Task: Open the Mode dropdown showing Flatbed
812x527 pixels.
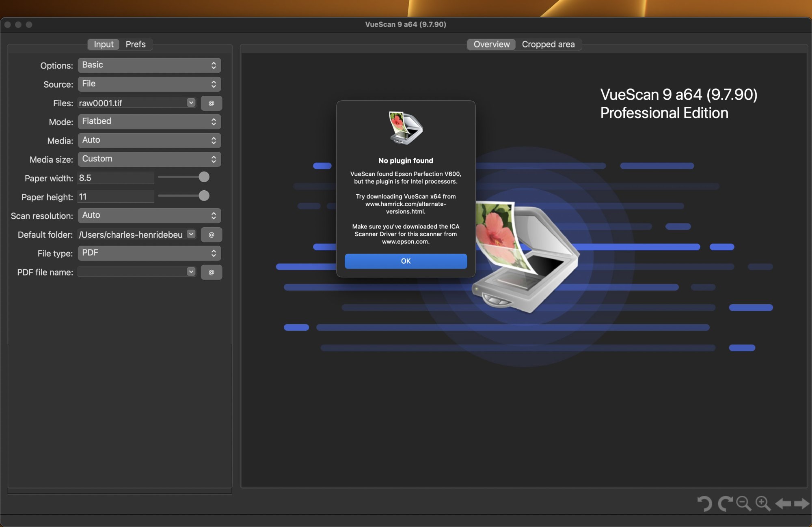Action: [x=149, y=122]
